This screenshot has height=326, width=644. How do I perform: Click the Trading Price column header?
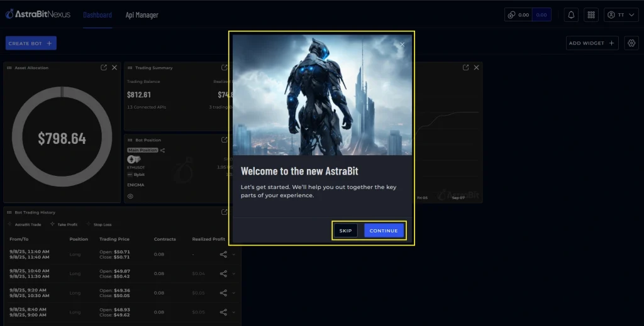(114, 239)
